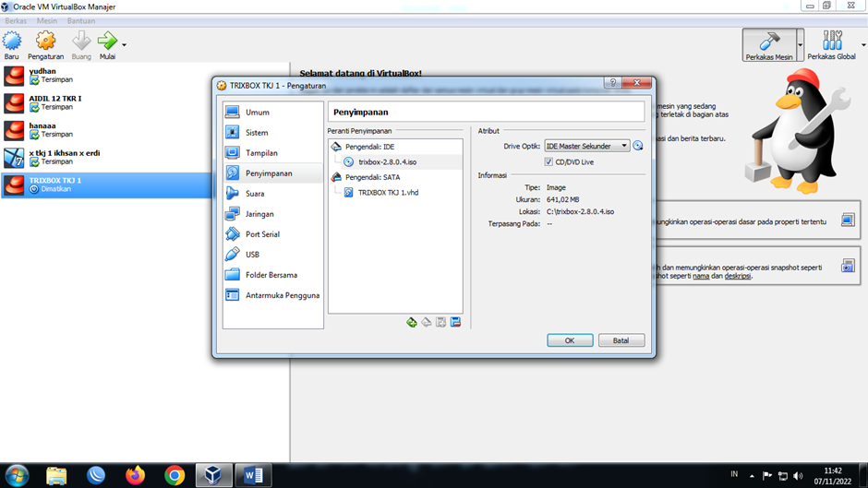868x488 pixels.
Task: Open the Jaringan settings category
Action: pyautogui.click(x=273, y=214)
